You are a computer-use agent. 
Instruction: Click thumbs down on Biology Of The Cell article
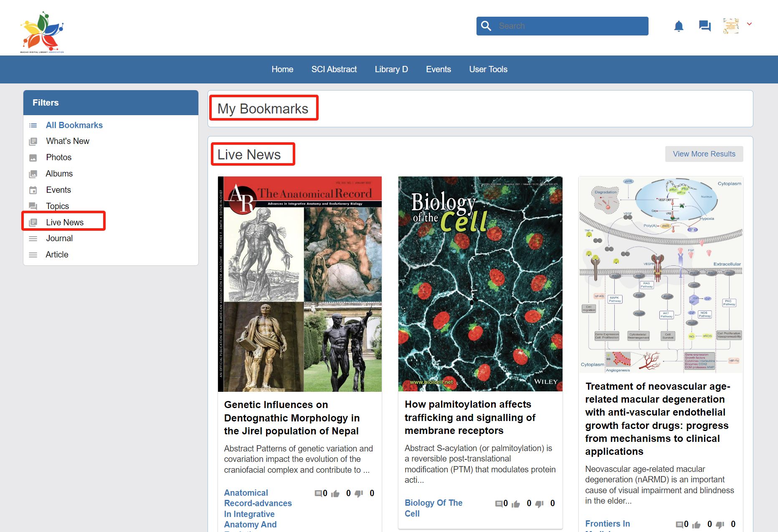[540, 504]
